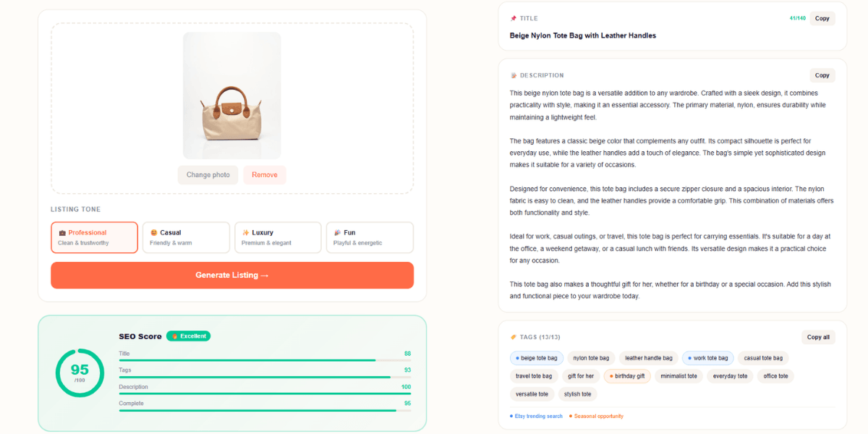
Task: Click the briefcase icon on Professional tone
Action: 62,233
